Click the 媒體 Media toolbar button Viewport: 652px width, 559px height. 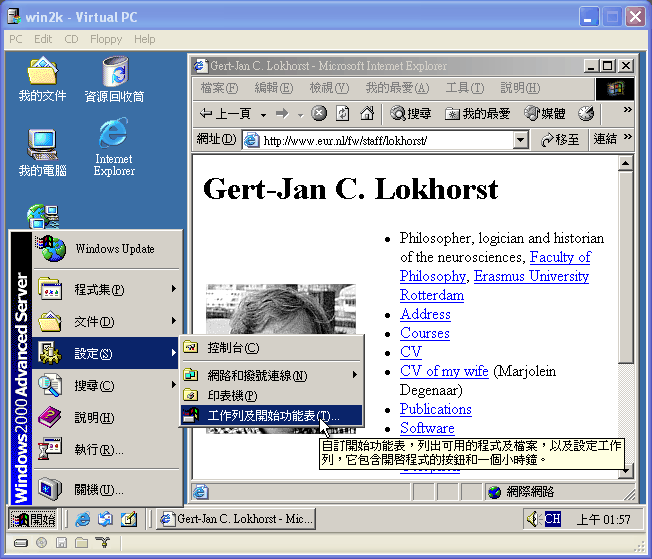(x=544, y=113)
